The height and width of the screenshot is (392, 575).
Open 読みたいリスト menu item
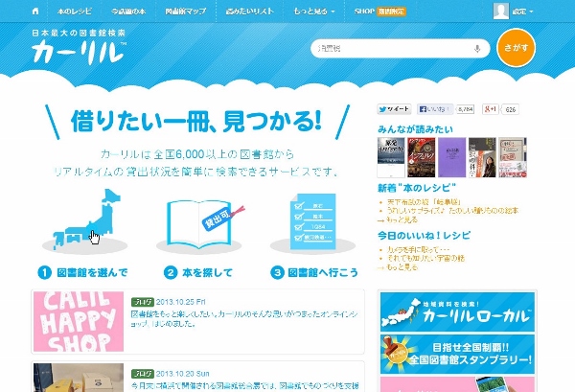250,12
